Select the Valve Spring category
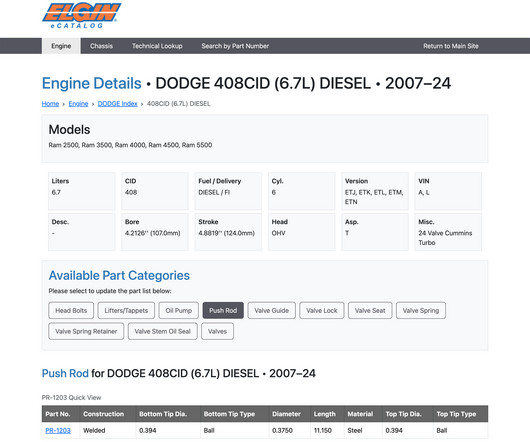 coord(421,310)
